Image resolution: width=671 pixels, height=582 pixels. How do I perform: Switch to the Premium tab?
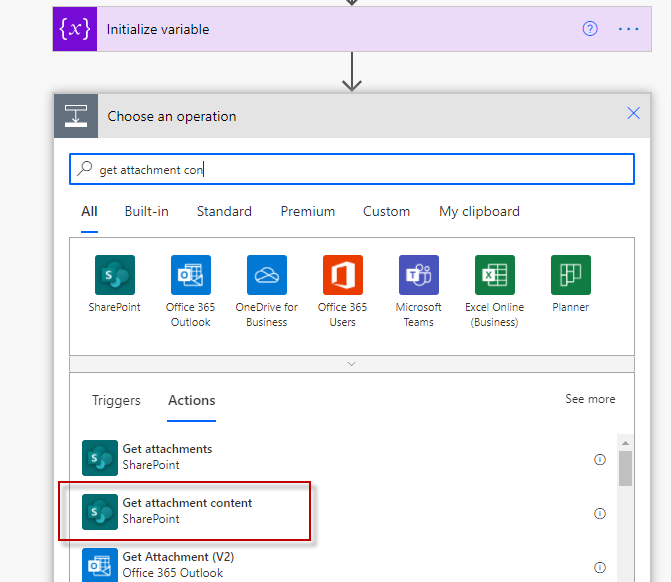pyautogui.click(x=308, y=211)
